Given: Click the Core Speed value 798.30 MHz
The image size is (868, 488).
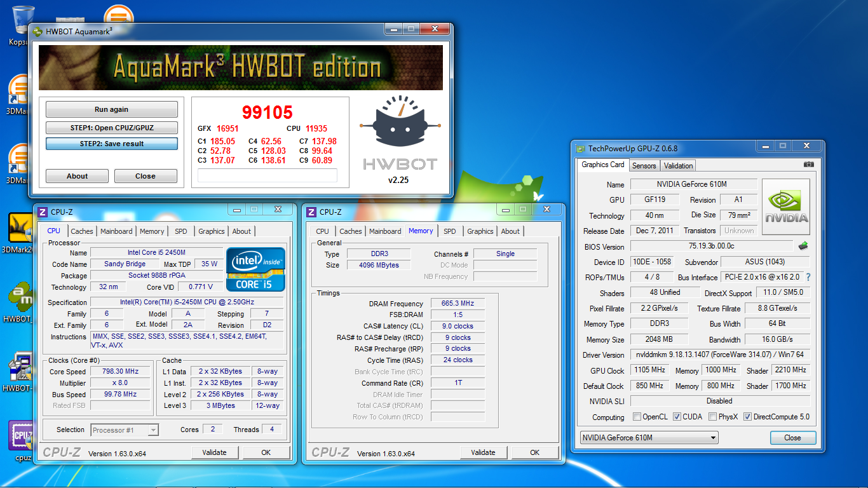Looking at the screenshot, I should click(x=121, y=371).
